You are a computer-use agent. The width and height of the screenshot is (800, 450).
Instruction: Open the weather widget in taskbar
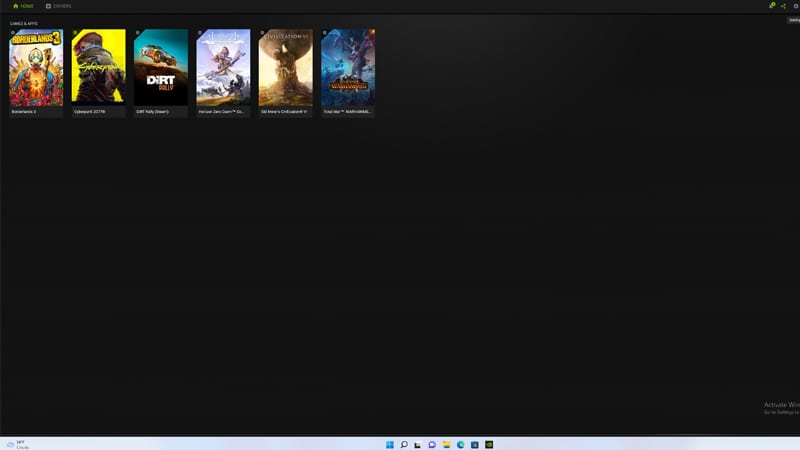tap(16, 444)
